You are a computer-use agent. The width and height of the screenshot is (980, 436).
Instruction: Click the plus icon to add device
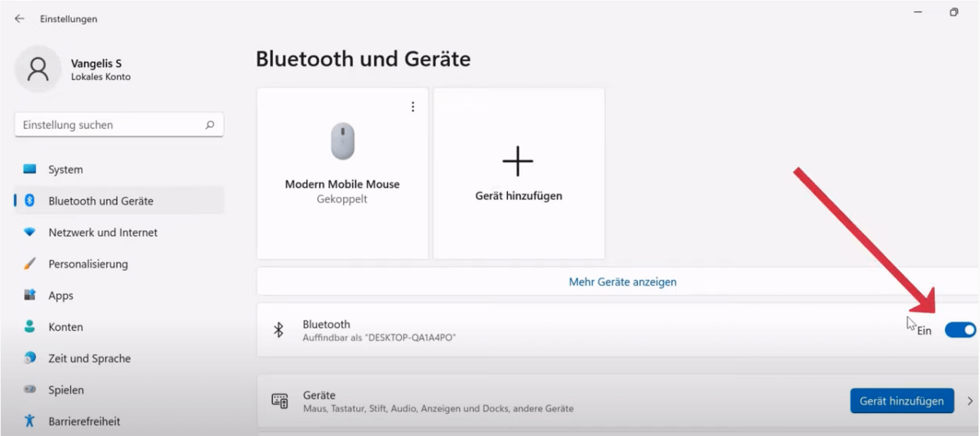coord(518,162)
